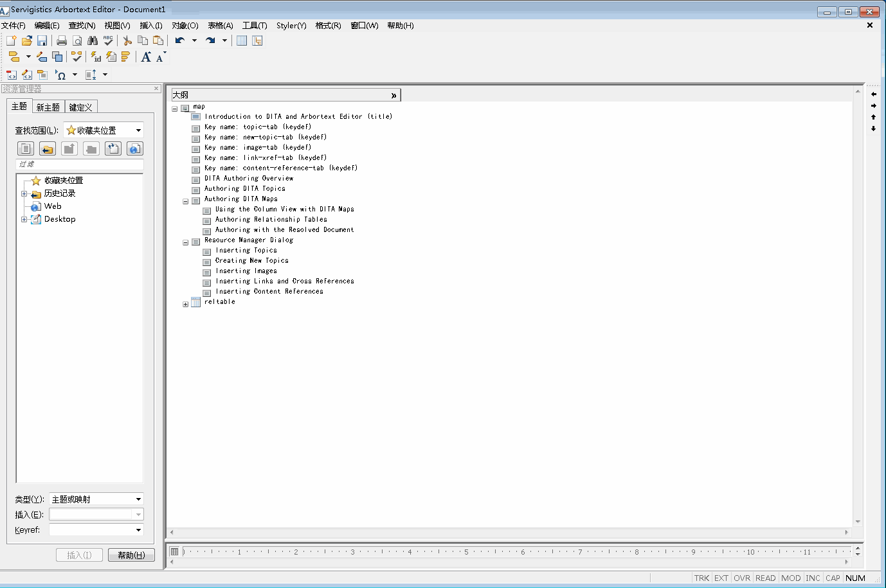Collapse the Resource Manager Dialog node

[186, 242]
